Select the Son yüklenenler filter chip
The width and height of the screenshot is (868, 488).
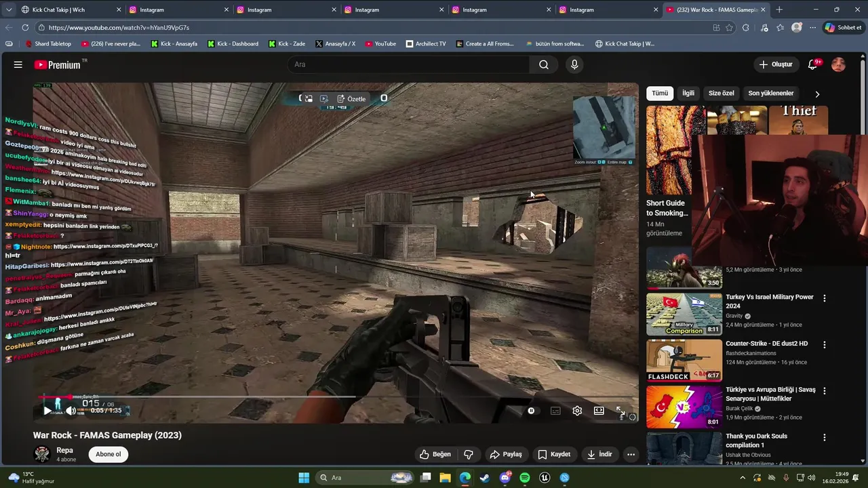pyautogui.click(x=771, y=94)
